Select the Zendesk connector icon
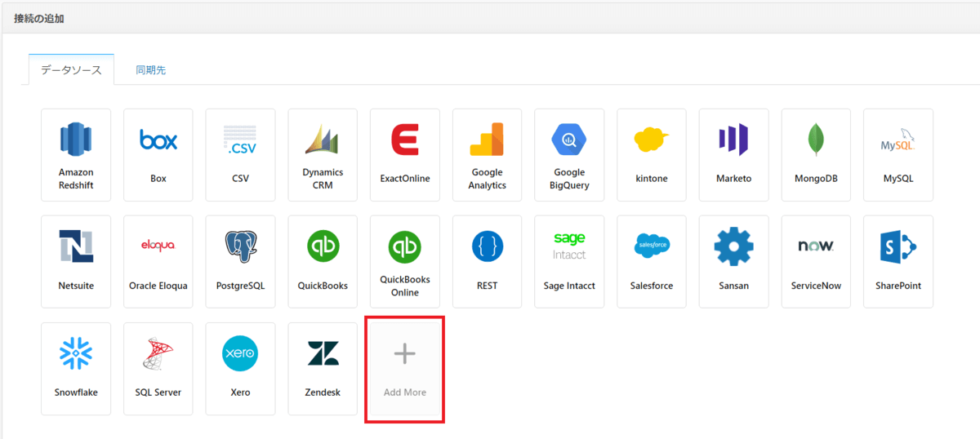 323,353
